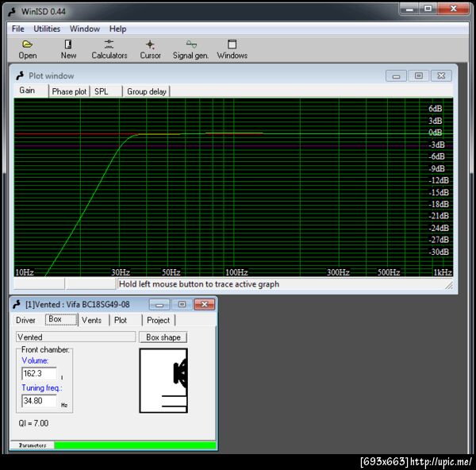Click the 30Hz axis label

coord(121,272)
